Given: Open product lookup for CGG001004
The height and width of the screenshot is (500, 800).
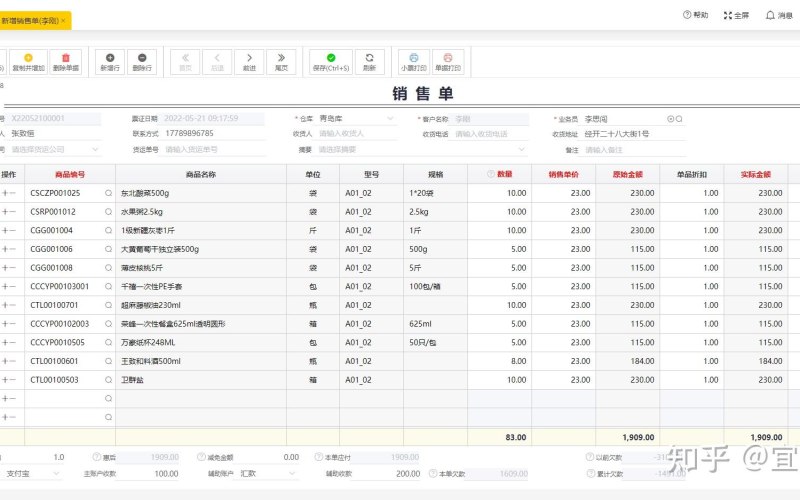Looking at the screenshot, I should coord(108,231).
